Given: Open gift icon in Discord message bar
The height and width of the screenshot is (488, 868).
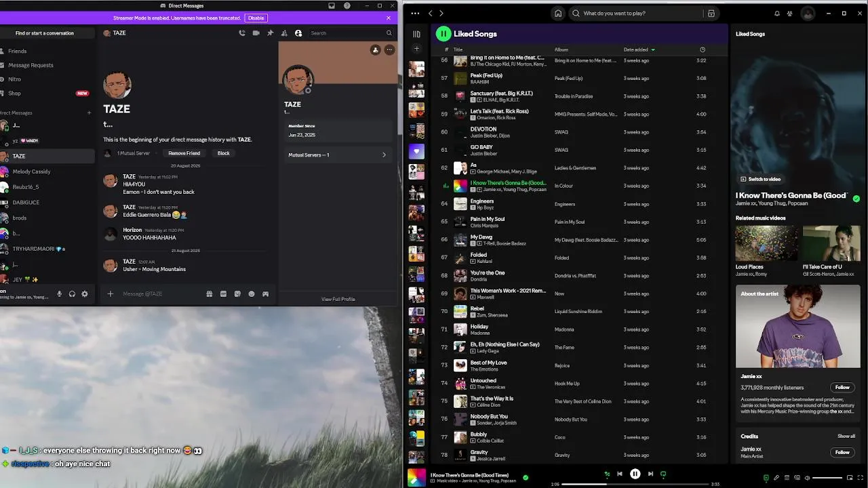Looking at the screenshot, I should (x=210, y=293).
